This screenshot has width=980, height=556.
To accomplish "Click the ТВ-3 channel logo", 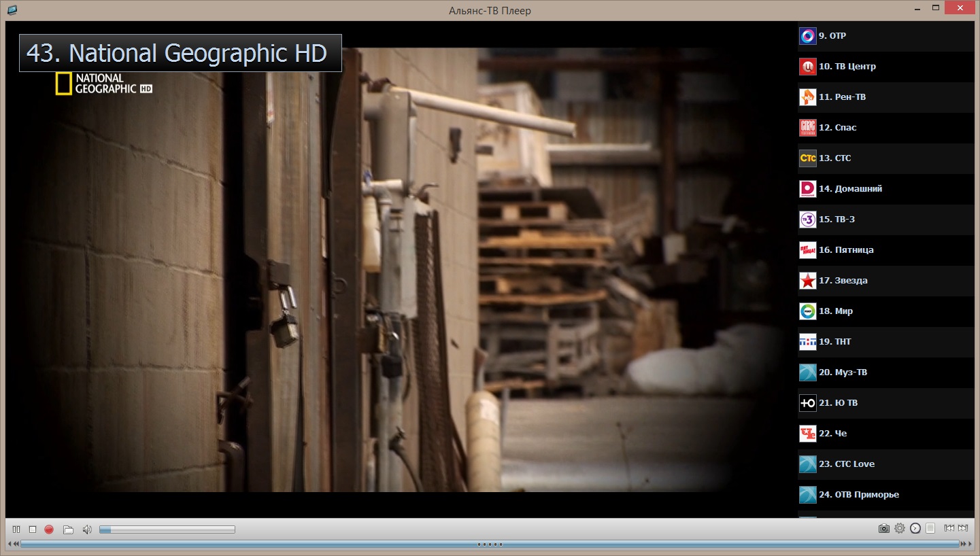I will pos(807,220).
